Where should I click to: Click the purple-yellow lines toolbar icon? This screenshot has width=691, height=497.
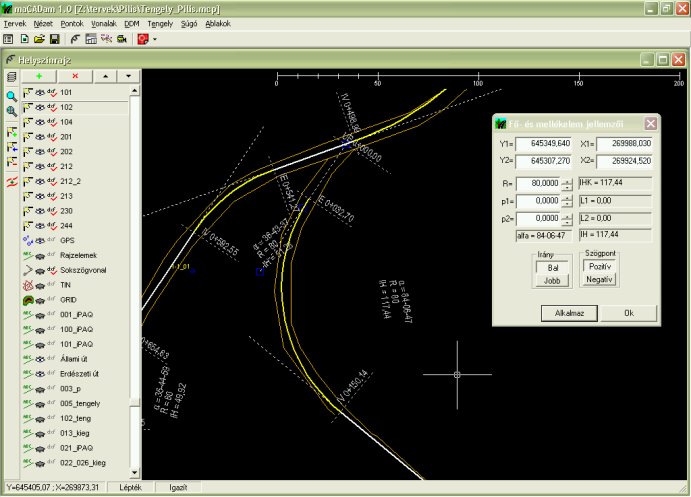pos(106,39)
